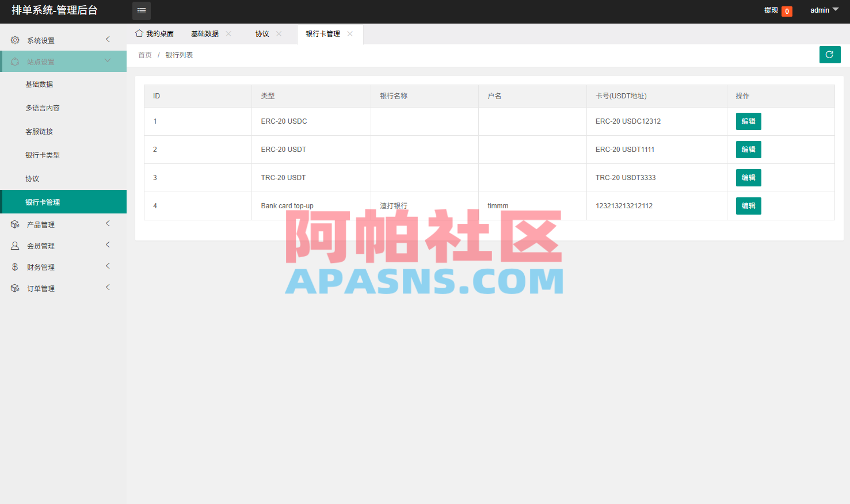Click the 提现 label in header

click(x=771, y=10)
